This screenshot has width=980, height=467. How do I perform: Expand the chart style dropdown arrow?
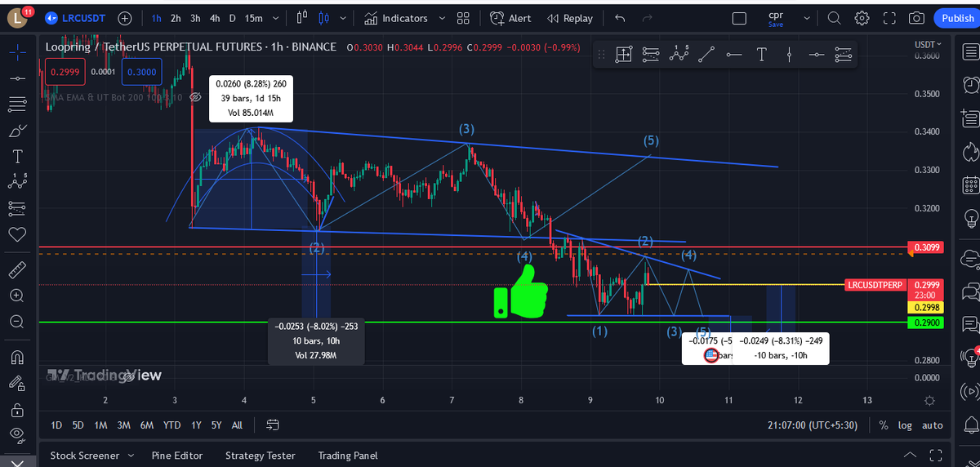point(342,18)
